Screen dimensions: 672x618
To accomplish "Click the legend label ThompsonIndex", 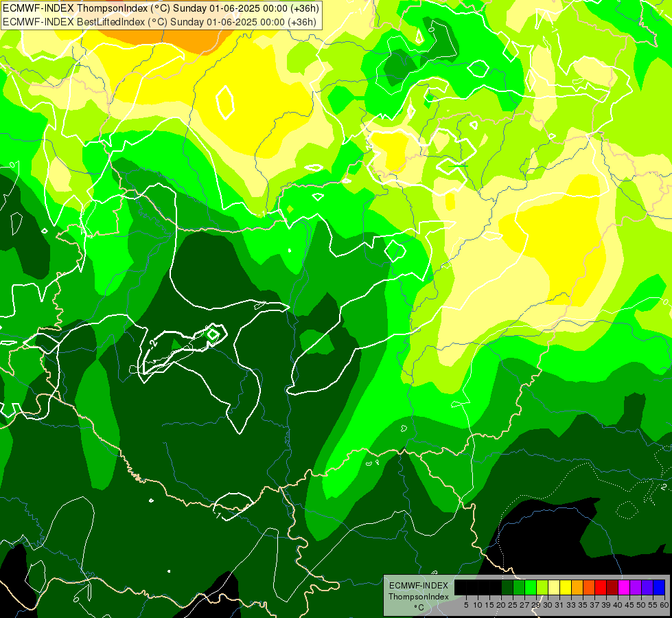I will coord(418,597).
